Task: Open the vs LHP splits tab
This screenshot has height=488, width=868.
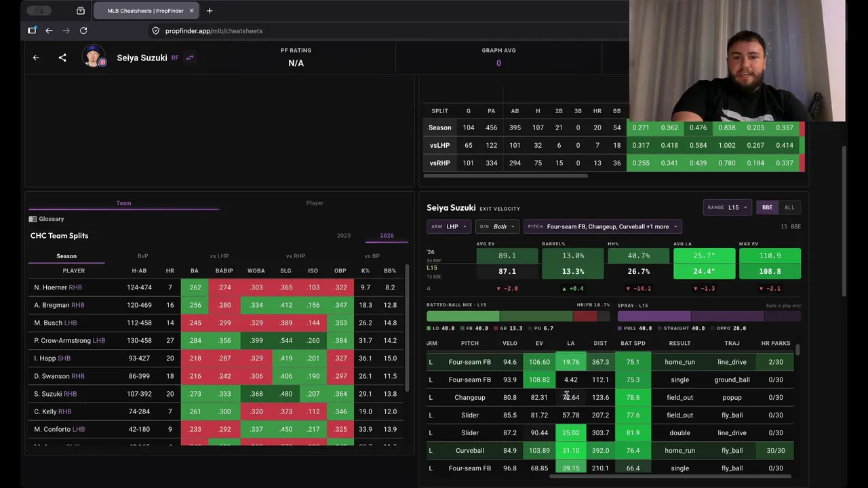Action: pyautogui.click(x=219, y=256)
